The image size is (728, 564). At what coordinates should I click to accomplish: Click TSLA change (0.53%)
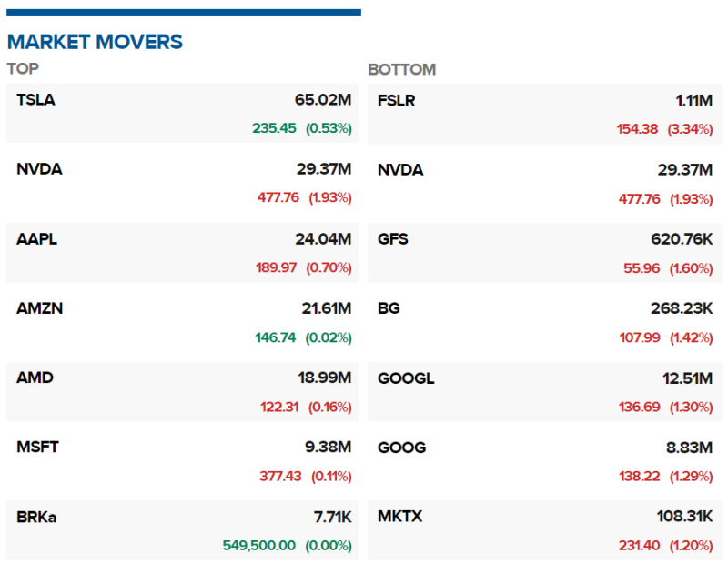(329, 128)
